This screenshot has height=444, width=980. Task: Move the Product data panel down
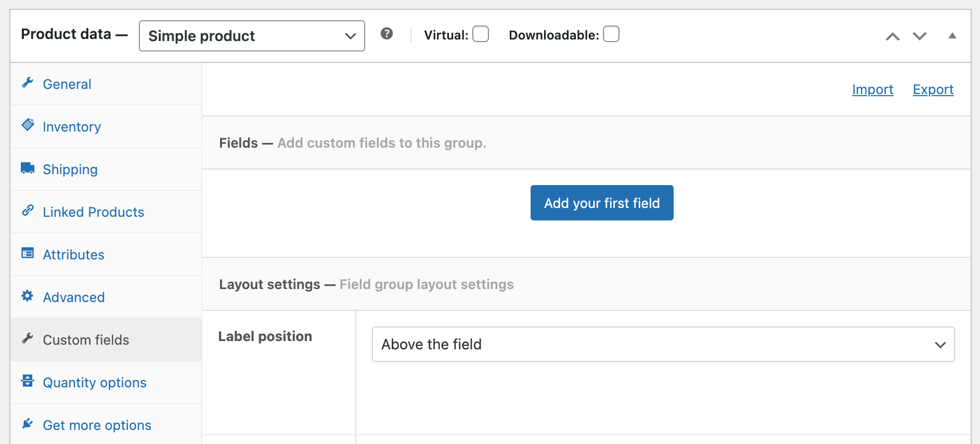pos(920,36)
